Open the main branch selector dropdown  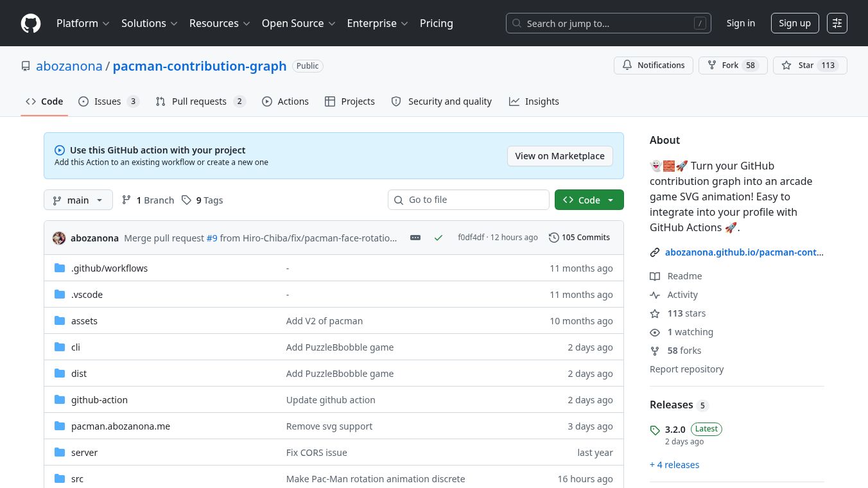[x=78, y=200]
